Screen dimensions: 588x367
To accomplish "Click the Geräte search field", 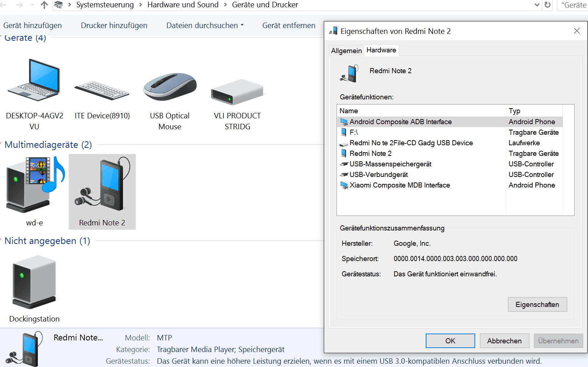I will pyautogui.click(x=573, y=5).
